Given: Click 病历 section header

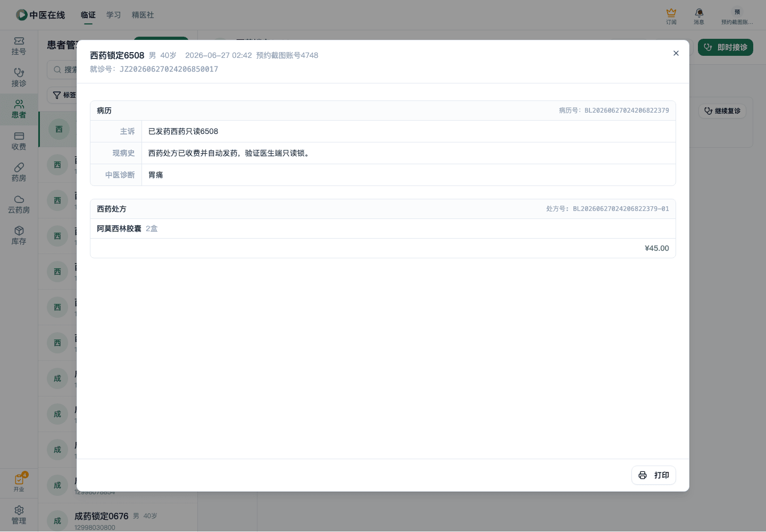Looking at the screenshot, I should tap(104, 111).
